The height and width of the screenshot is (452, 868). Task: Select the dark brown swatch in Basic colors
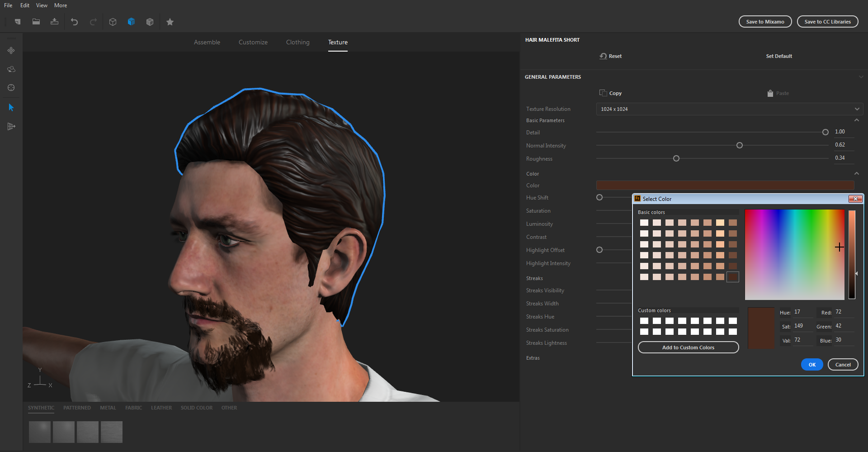733,277
